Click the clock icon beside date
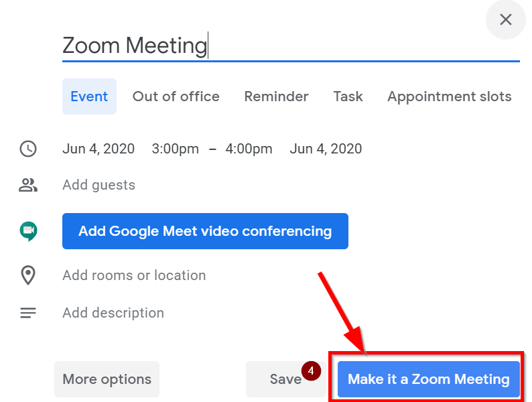 coord(28,149)
